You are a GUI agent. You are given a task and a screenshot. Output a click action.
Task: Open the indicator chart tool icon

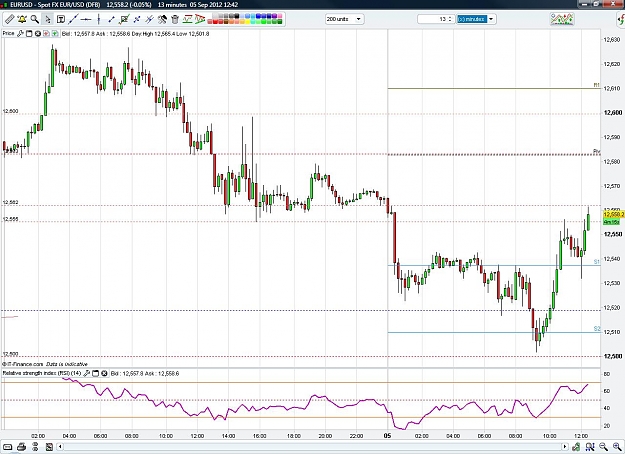187,18
